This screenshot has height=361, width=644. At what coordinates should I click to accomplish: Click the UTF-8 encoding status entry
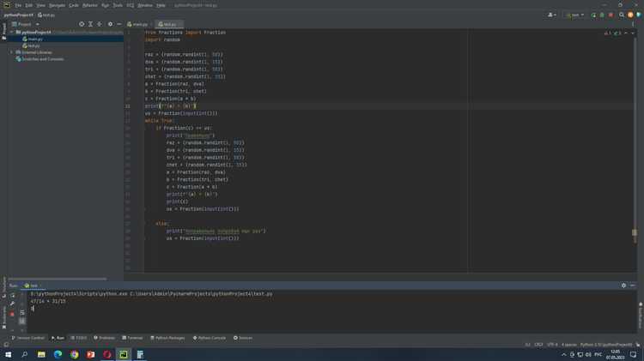(552, 345)
